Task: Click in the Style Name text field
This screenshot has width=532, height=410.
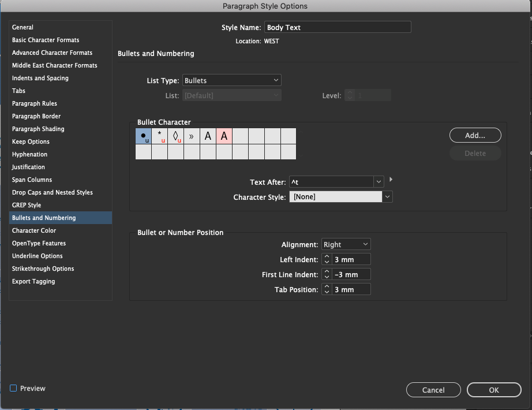Action: [338, 27]
